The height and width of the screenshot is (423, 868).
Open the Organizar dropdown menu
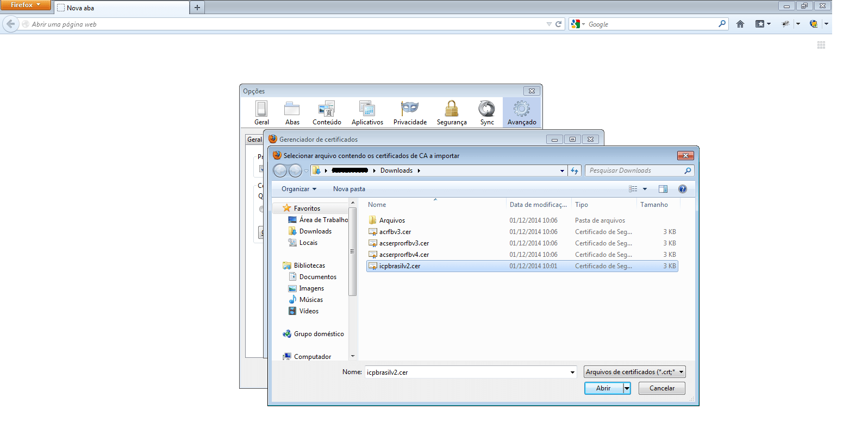(x=299, y=189)
